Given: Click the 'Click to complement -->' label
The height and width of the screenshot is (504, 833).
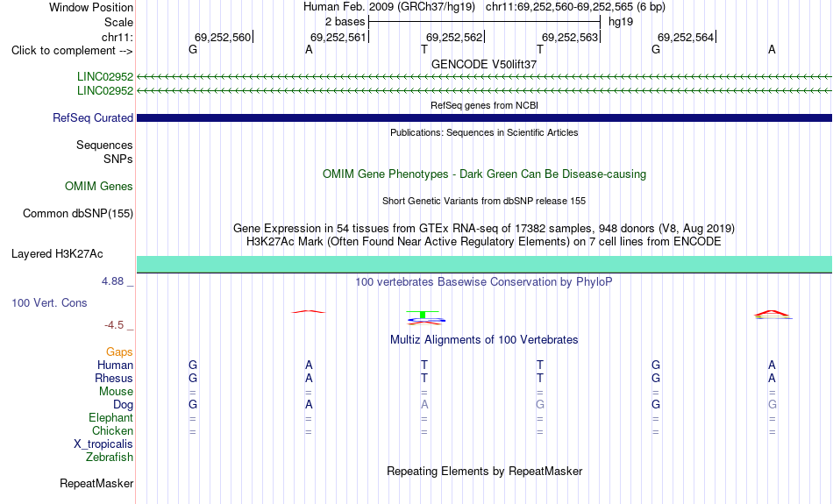Looking at the screenshot, I should pos(72,51).
